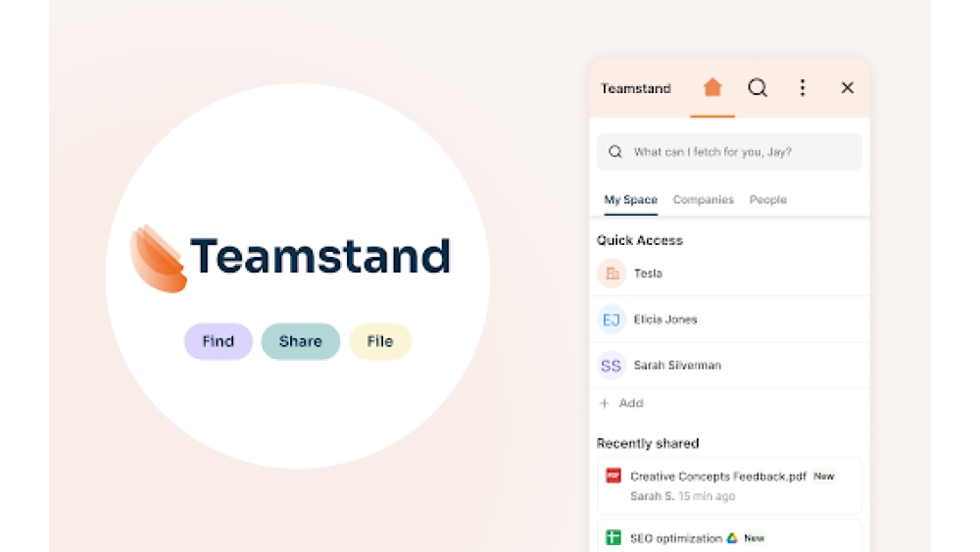Click the PDF file icon
Screen dimensions: 980x552
tap(613, 476)
